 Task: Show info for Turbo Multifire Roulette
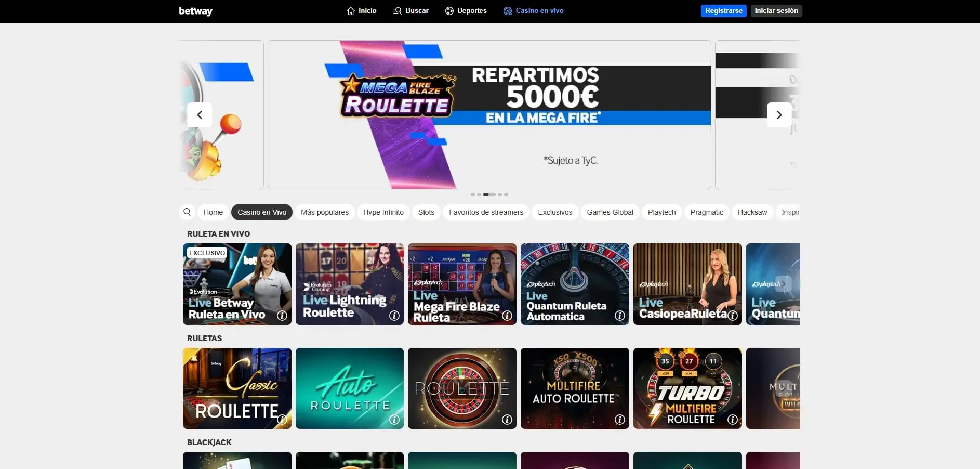(x=733, y=420)
